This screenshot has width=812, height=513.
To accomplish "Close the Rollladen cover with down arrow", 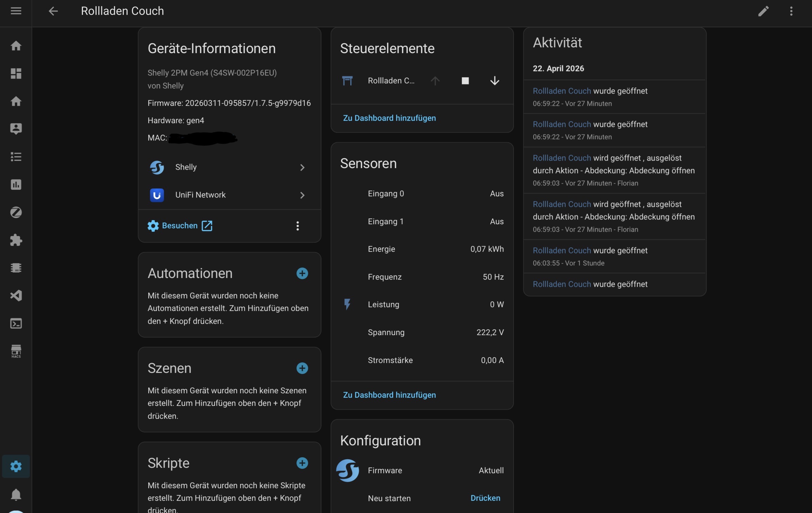I will click(x=494, y=81).
